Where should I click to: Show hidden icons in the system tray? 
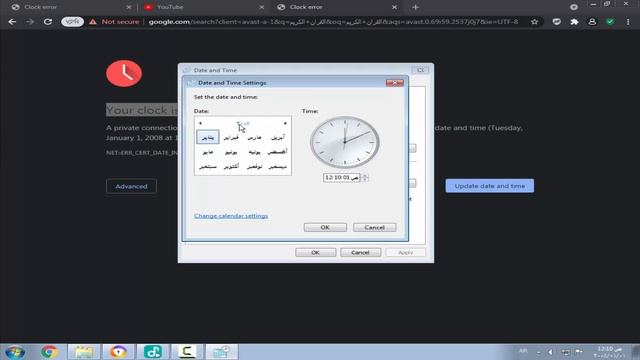tap(538, 352)
